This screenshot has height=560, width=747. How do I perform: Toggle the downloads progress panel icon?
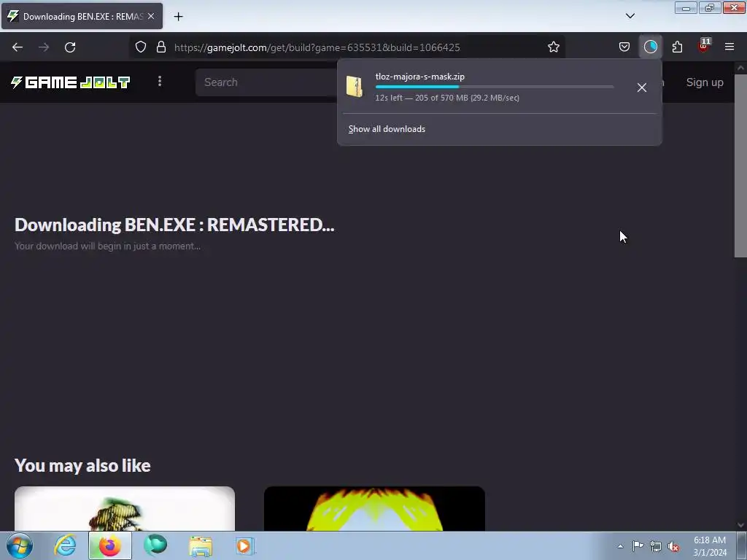(650, 47)
